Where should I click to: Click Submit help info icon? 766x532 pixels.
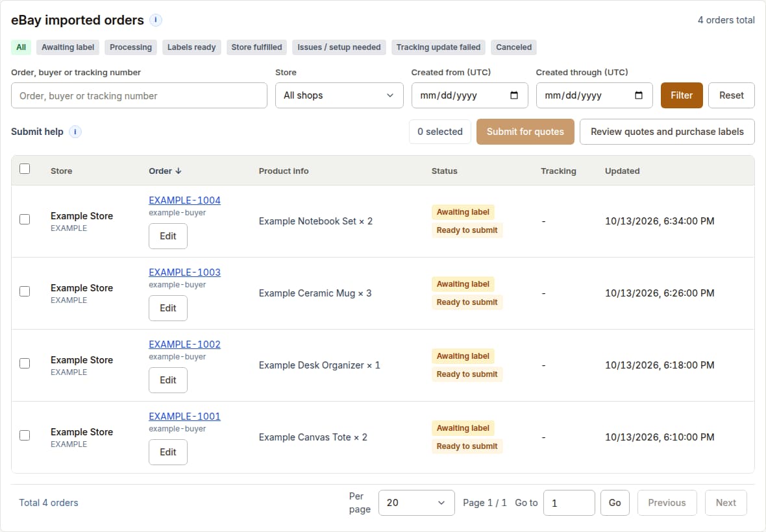pos(75,132)
